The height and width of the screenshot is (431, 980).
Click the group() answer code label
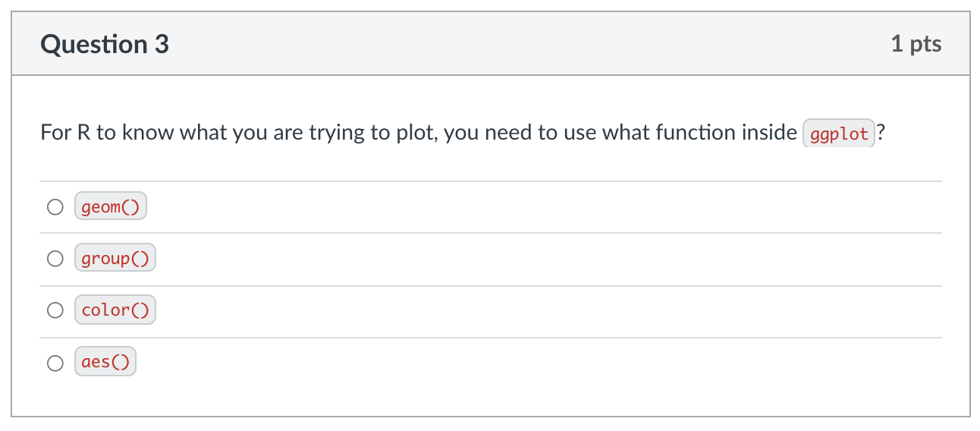click(x=115, y=259)
